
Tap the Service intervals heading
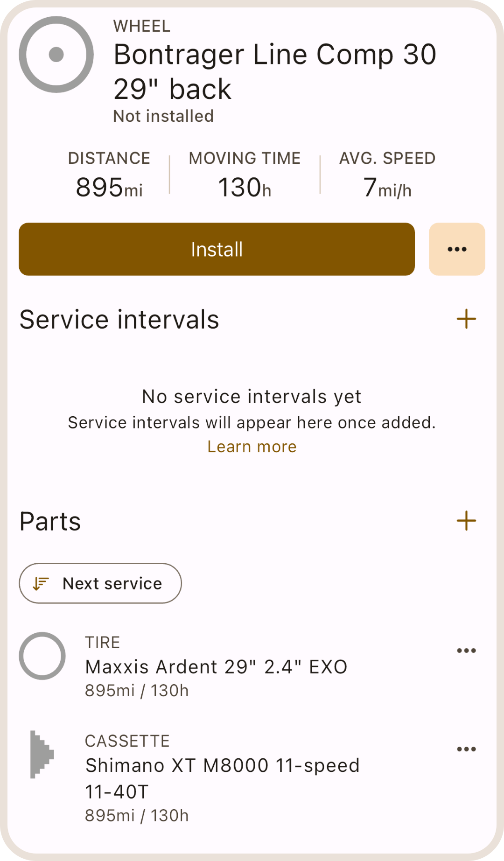pos(119,320)
